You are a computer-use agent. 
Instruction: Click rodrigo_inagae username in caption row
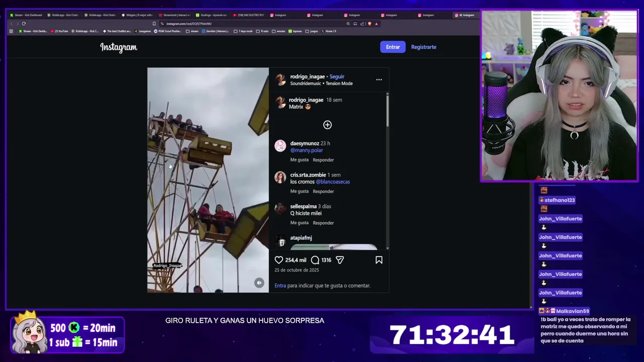[306, 100]
